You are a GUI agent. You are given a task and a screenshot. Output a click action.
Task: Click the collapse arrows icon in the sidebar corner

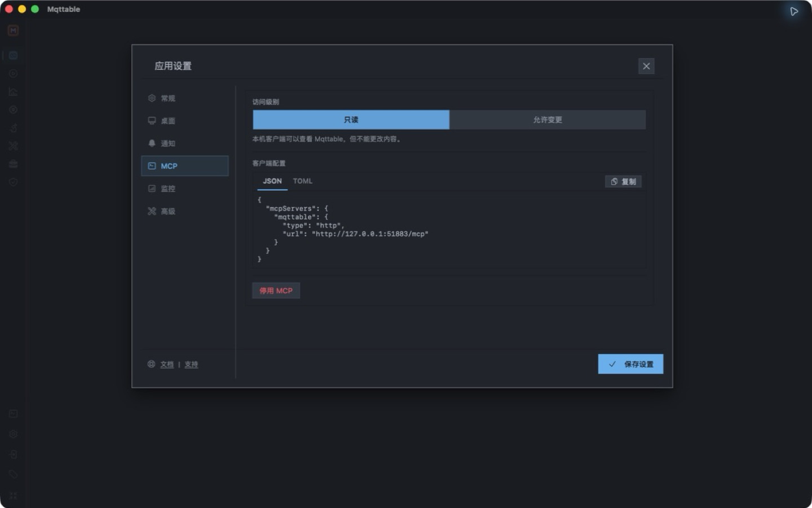click(x=13, y=496)
